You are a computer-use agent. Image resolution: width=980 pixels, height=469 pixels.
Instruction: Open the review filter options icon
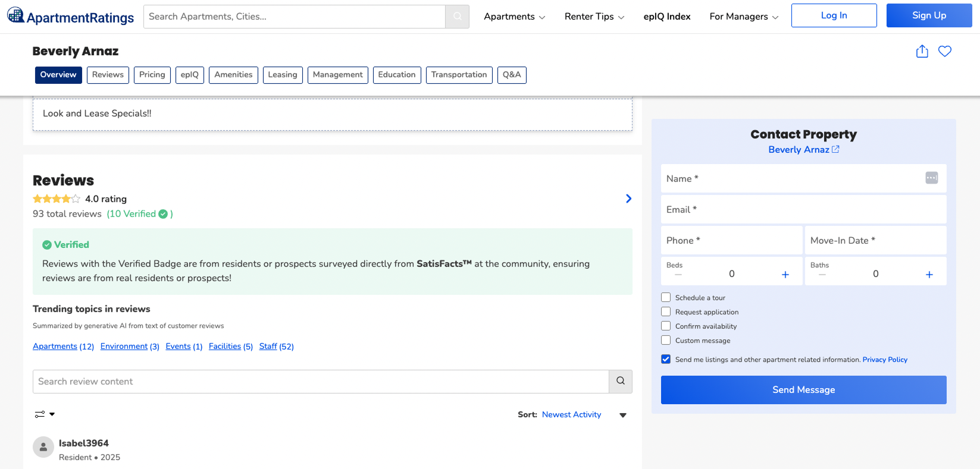(45, 414)
